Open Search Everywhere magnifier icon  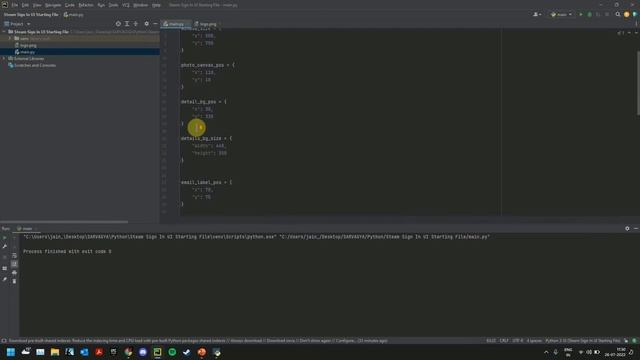click(618, 15)
